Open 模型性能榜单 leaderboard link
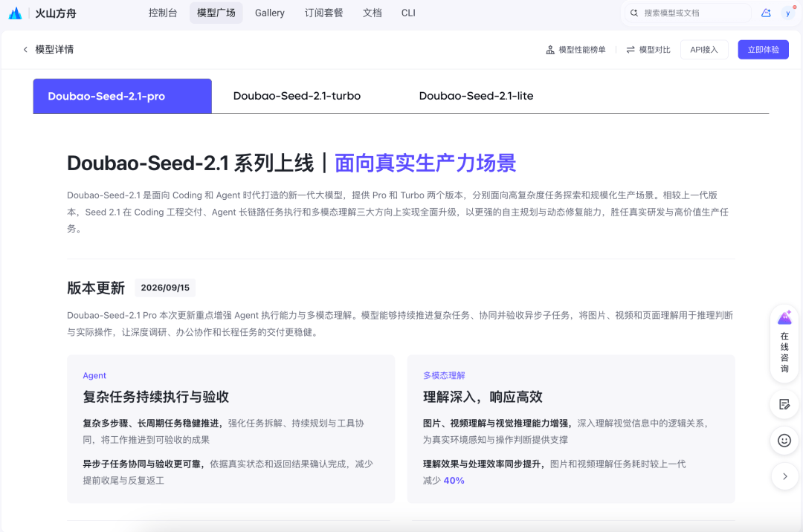Viewport: 803px width, 532px height. pyautogui.click(x=575, y=50)
